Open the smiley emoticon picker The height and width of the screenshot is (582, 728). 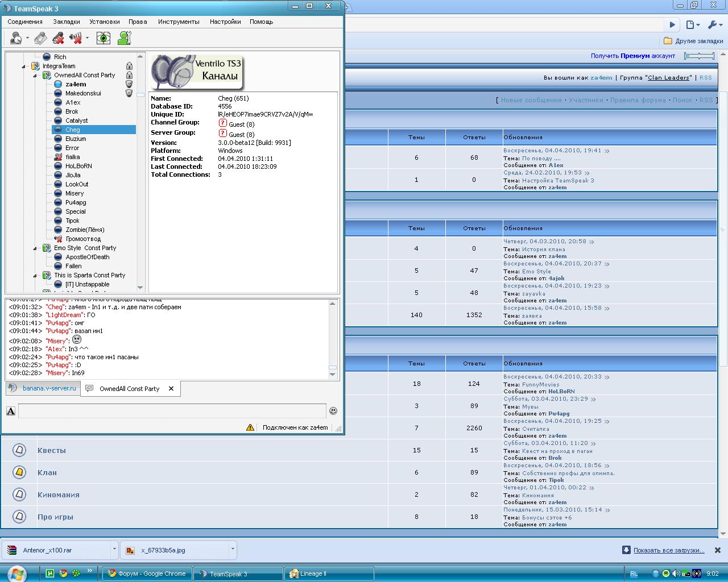pyautogui.click(x=333, y=411)
